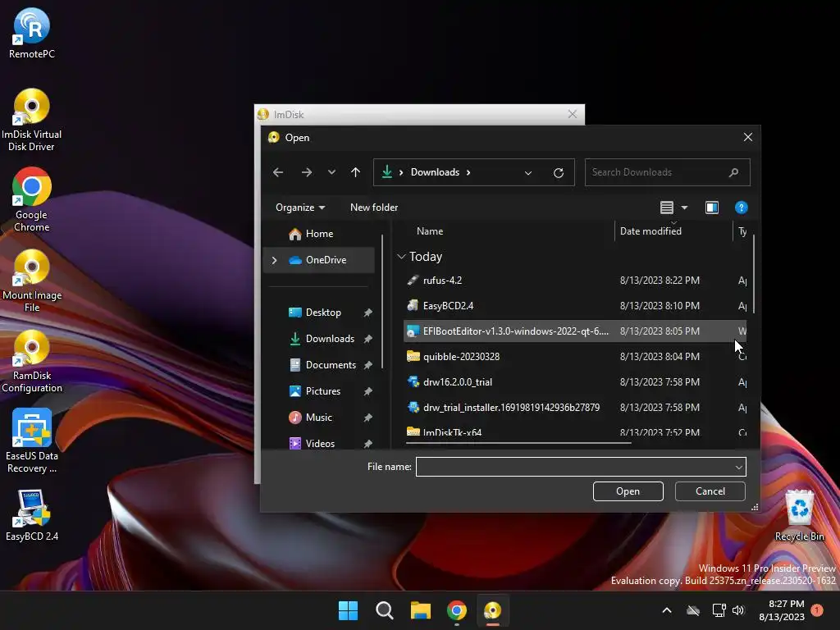Screen dimensions: 840x630
Task: Open previous locations address dropdown
Action: [528, 172]
